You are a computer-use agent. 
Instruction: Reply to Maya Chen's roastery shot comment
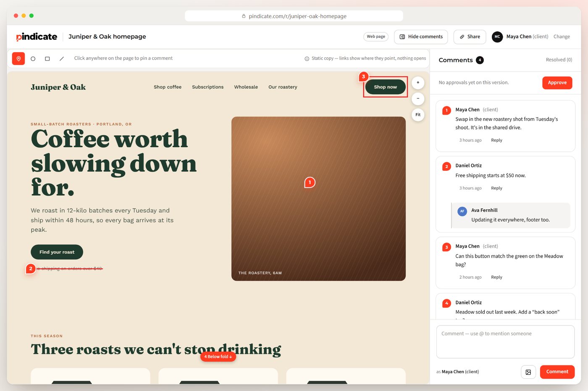[x=496, y=140]
